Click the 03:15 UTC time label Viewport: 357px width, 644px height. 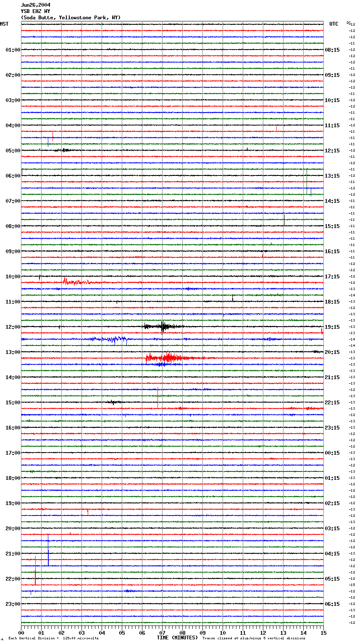click(x=332, y=529)
